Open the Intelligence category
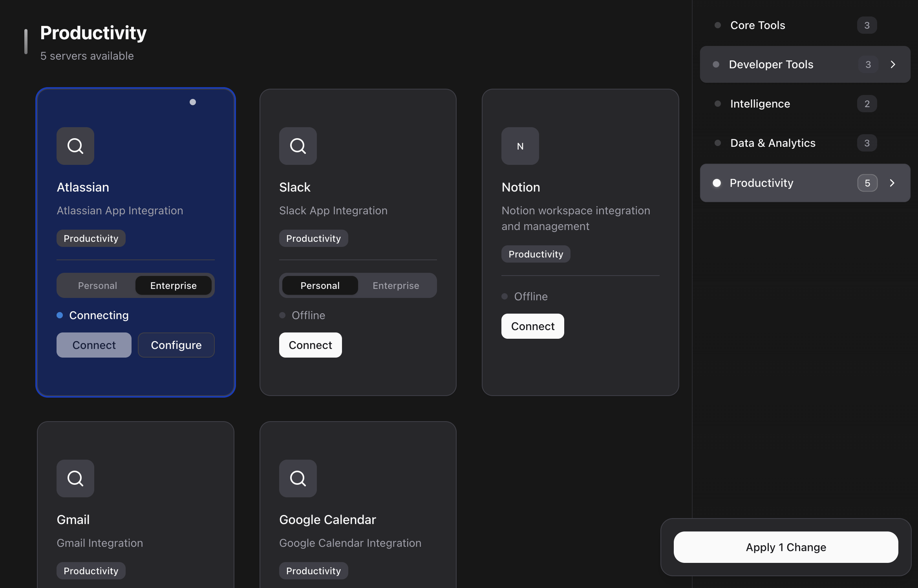The image size is (918, 588). coord(805,104)
